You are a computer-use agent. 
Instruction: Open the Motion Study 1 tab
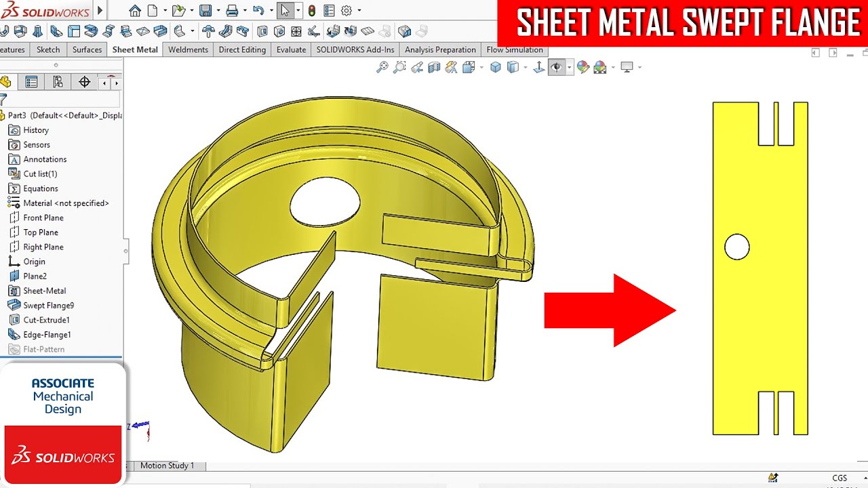pos(167,466)
